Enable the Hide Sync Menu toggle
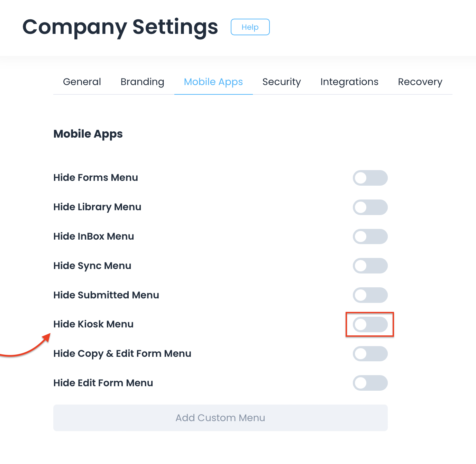The height and width of the screenshot is (464, 476). tap(370, 266)
